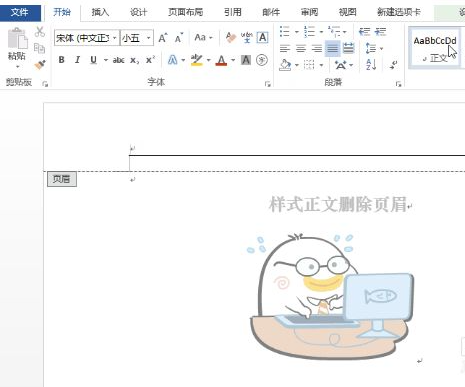Expand the font size dropdown arrow
The width and height of the screenshot is (465, 387).
pos(149,38)
